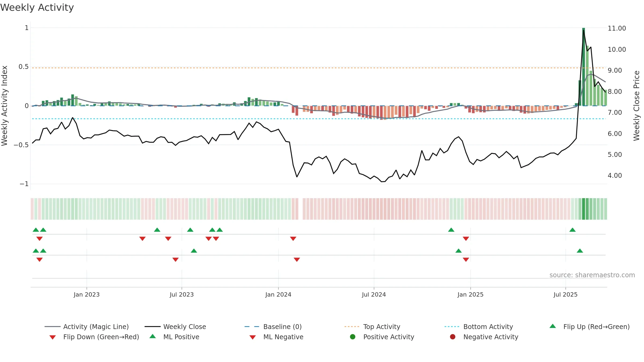Click the 4.00 price axis label
The width and height of the screenshot is (644, 362).
615,175
